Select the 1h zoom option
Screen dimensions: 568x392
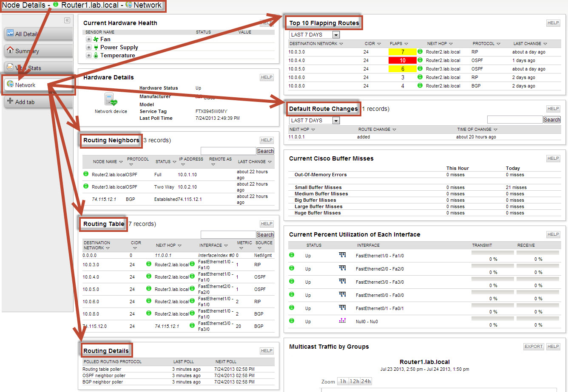343,381
